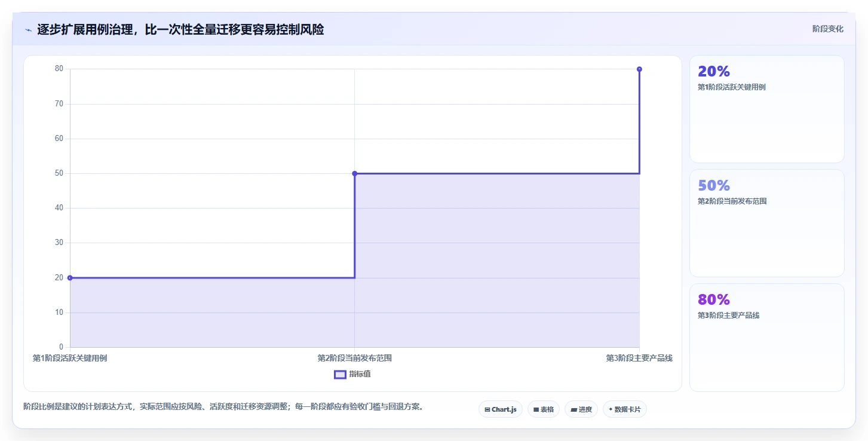
Task: Open the 50% 第2阶段当前发布范围 card
Action: [x=767, y=223]
